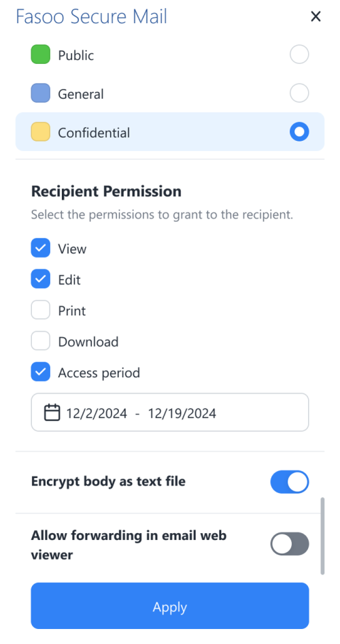Click the yellow Confidential color swatch
The height and width of the screenshot is (644, 340).
tap(41, 132)
